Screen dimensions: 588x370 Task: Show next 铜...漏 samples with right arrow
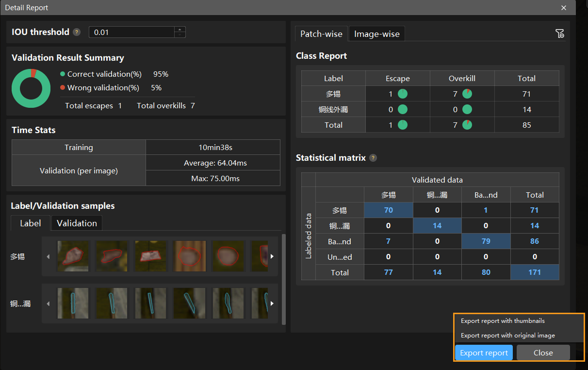click(272, 303)
